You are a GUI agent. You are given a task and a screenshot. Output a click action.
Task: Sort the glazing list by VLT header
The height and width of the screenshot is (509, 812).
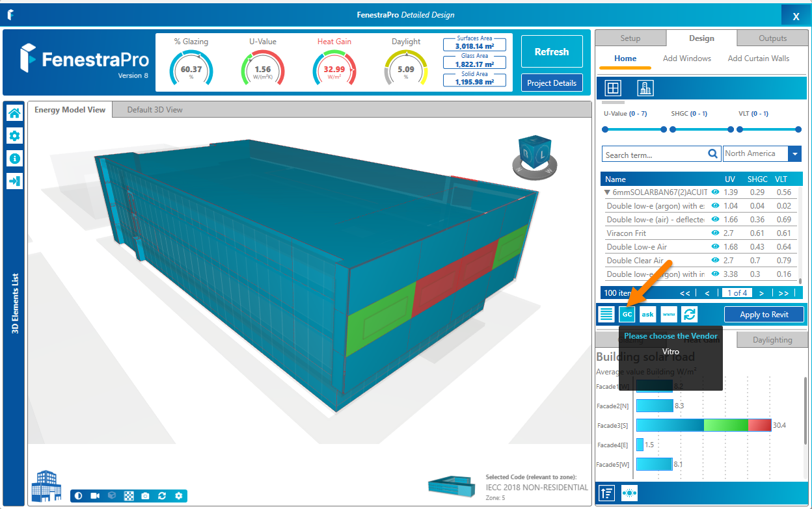coord(781,179)
